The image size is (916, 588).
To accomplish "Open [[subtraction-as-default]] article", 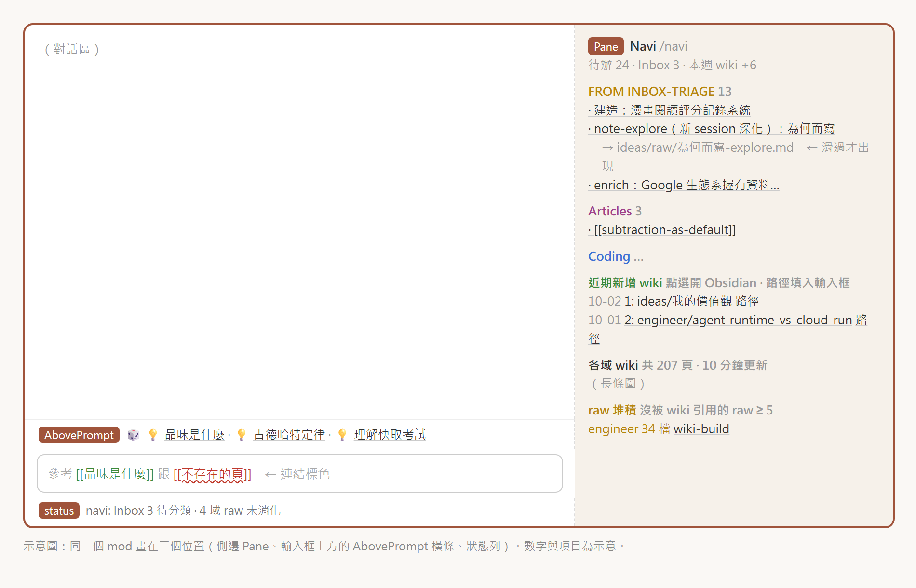I will pos(662,229).
